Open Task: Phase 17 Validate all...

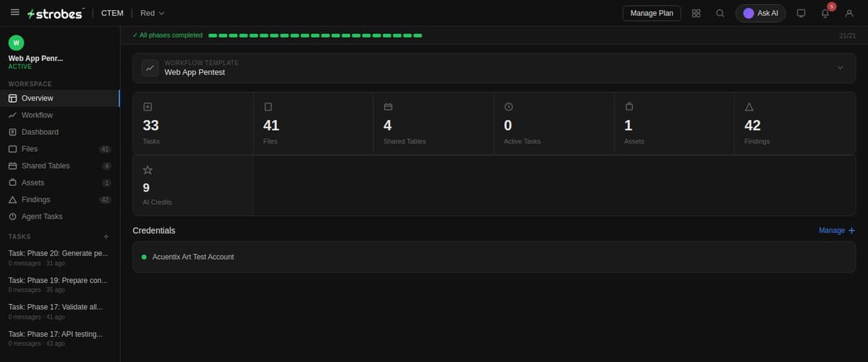point(60,311)
